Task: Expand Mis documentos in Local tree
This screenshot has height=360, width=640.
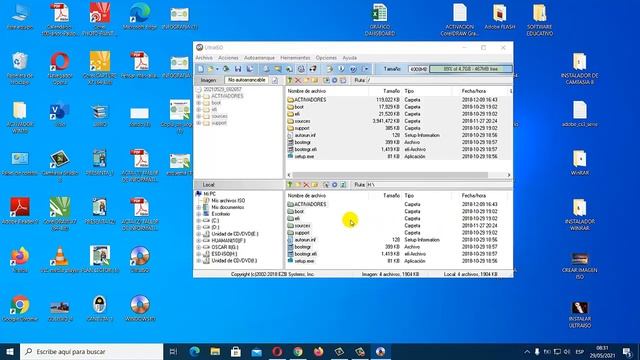Action: point(199,207)
